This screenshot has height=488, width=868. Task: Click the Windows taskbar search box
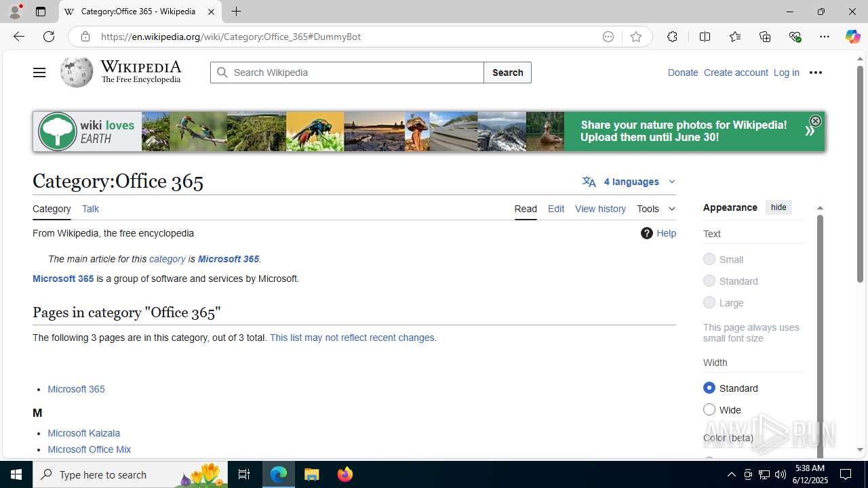(x=130, y=474)
